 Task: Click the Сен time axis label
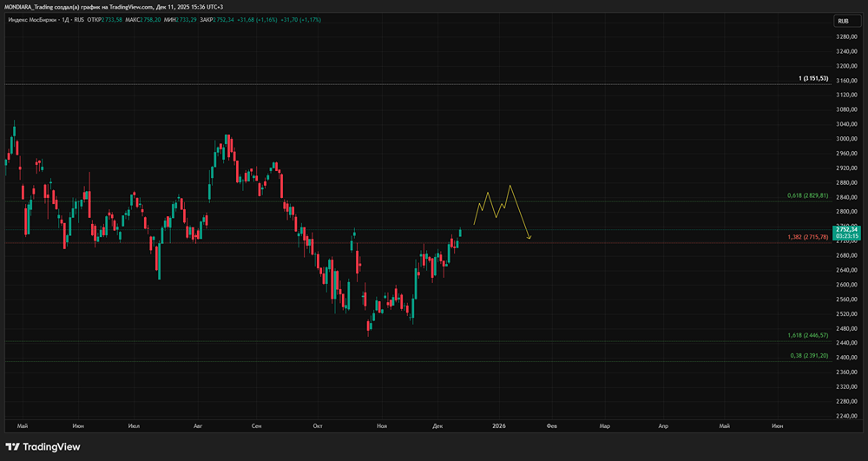(x=256, y=426)
